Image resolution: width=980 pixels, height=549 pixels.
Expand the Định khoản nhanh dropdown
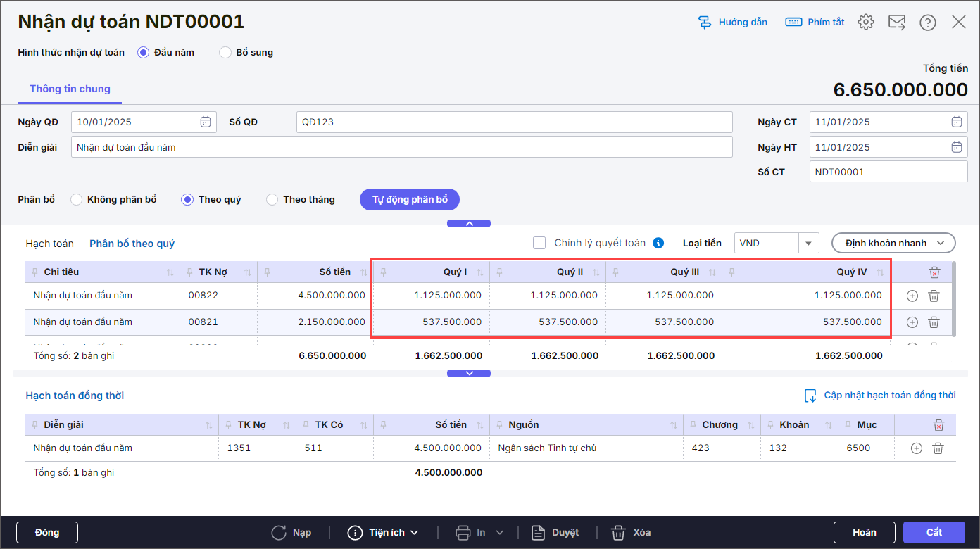coord(893,243)
